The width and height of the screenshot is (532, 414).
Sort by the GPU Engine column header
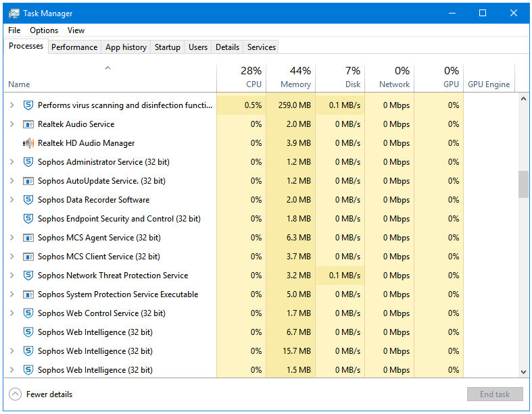(x=489, y=78)
